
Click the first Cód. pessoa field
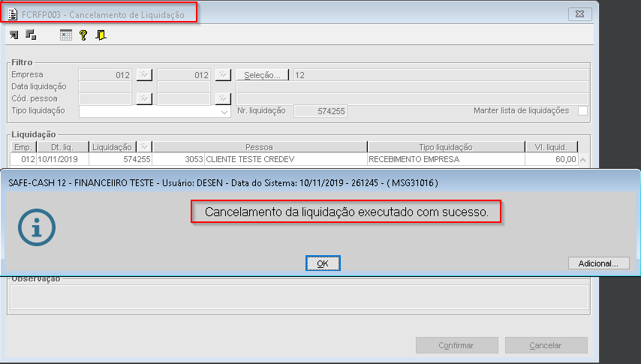coord(105,98)
